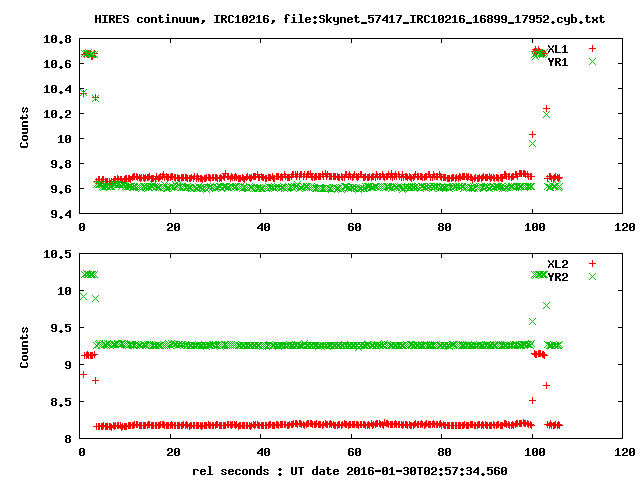Click the lower plot 'Counts' axis label

(x=24, y=347)
